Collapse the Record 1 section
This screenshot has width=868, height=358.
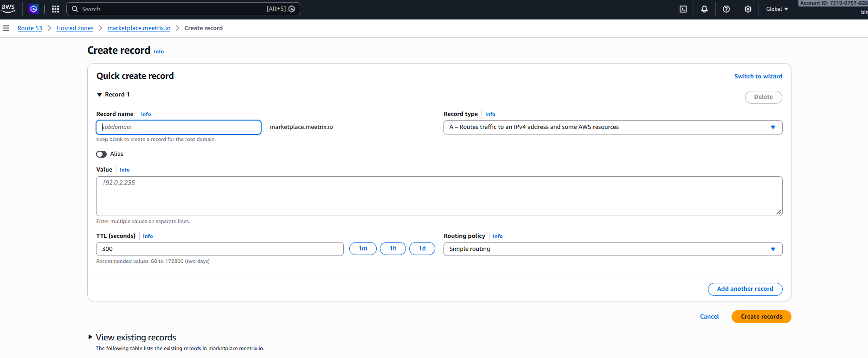[99, 95]
